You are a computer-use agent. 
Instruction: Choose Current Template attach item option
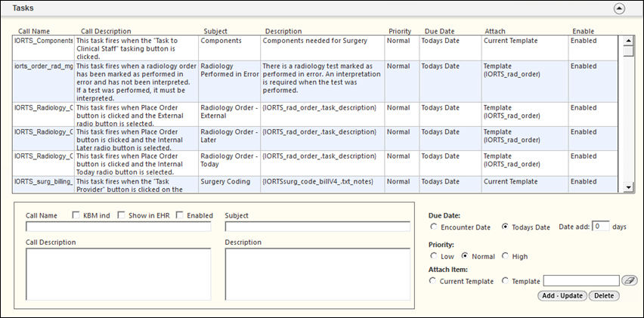[432, 281]
